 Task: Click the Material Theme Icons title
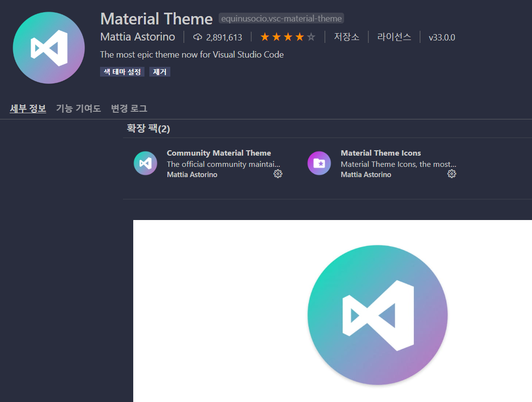click(381, 153)
